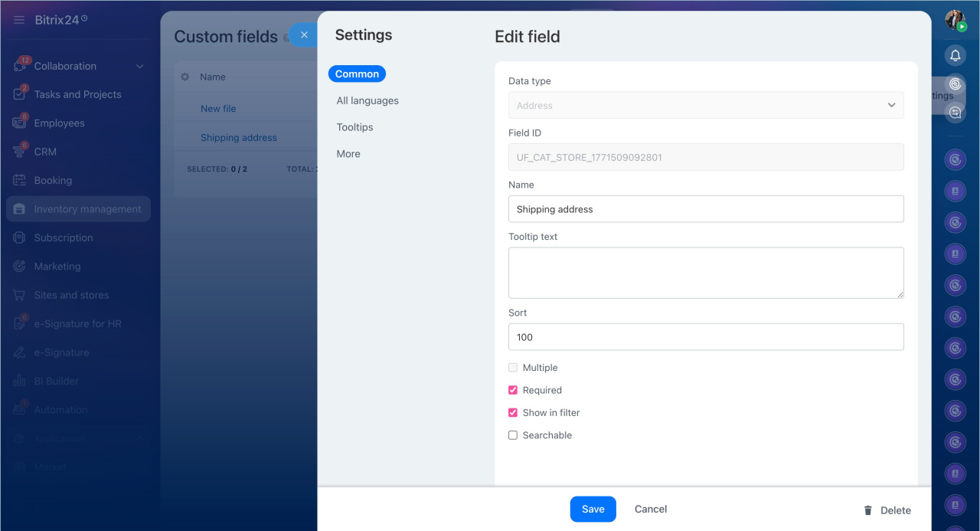Viewport: 980px width, 531px height.
Task: Close the settings slider with X button
Action: point(304,35)
